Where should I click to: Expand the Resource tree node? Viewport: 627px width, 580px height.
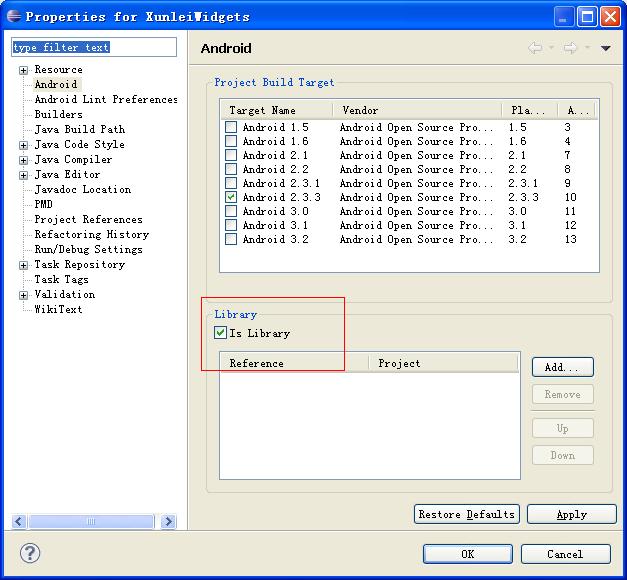pyautogui.click(x=24, y=70)
